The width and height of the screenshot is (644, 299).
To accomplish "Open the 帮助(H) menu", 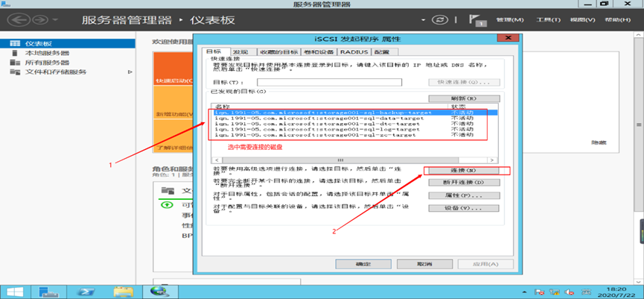I will pos(617,20).
